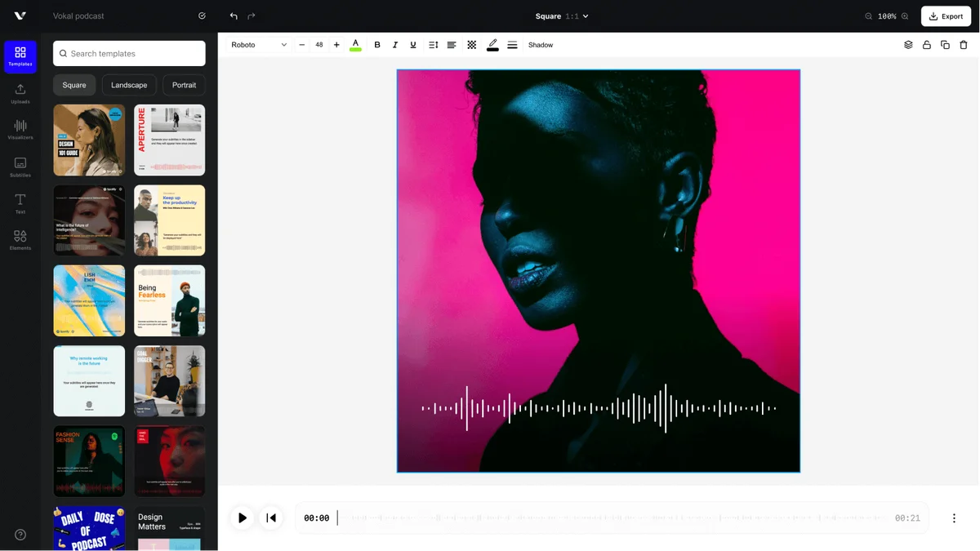Select the Design 101 Guide template

[x=89, y=140]
